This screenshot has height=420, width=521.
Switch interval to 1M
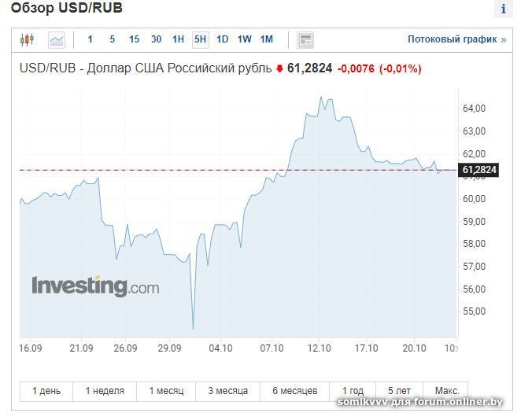pyautogui.click(x=267, y=39)
